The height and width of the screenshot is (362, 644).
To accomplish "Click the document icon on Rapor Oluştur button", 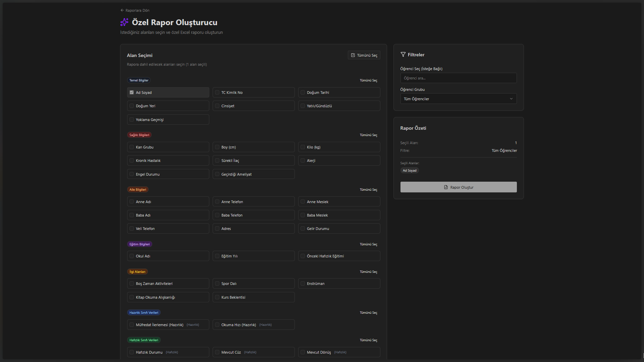I will click(x=446, y=187).
